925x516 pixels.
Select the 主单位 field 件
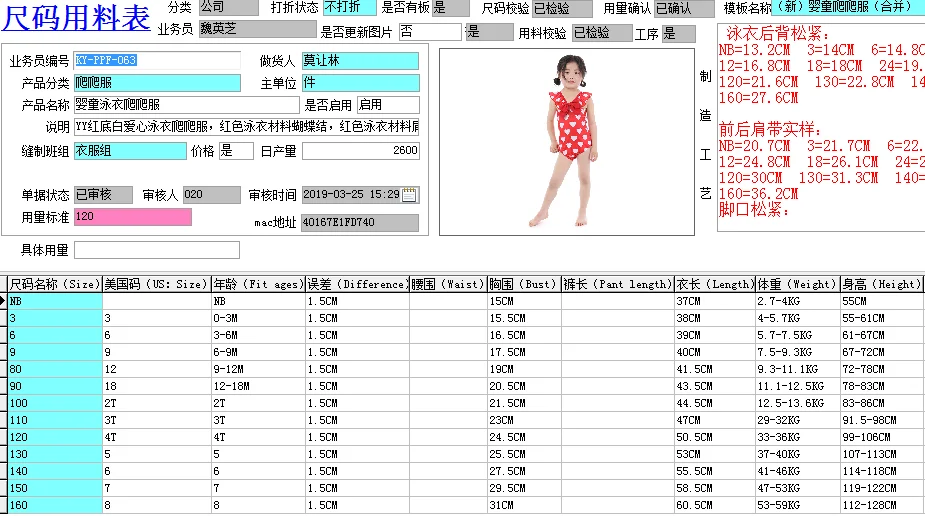[x=360, y=83]
